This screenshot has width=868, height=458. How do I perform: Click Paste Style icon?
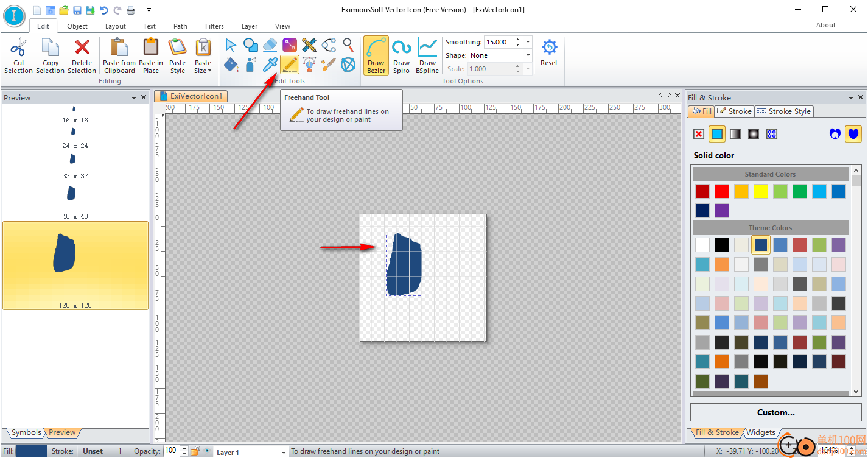(x=177, y=47)
